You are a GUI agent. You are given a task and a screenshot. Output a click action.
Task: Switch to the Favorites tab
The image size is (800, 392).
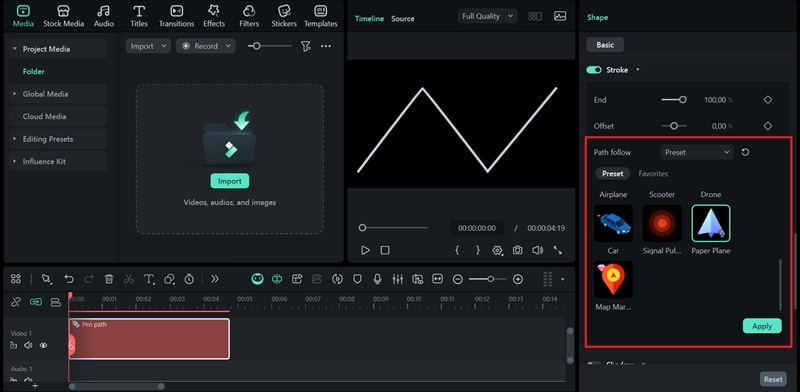pos(653,174)
